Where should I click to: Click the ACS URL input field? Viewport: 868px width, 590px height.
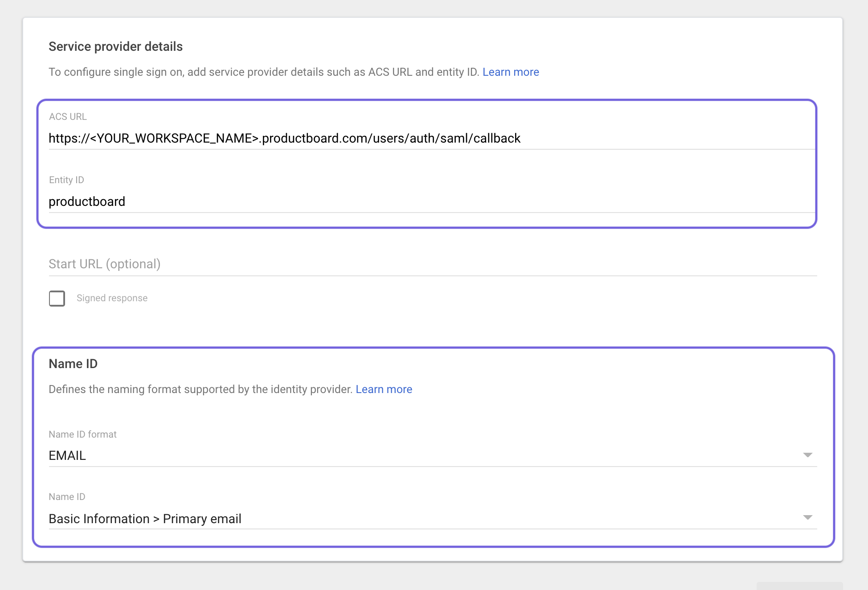(432, 138)
